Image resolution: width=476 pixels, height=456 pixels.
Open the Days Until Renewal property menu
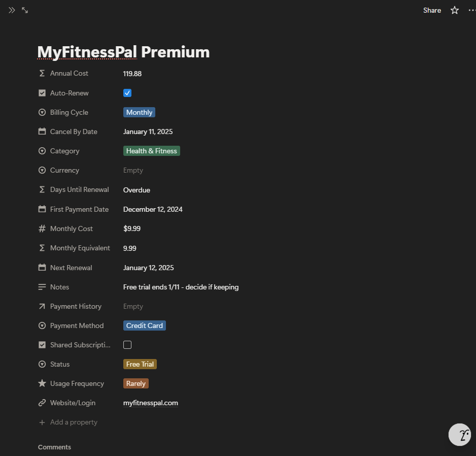coord(79,189)
